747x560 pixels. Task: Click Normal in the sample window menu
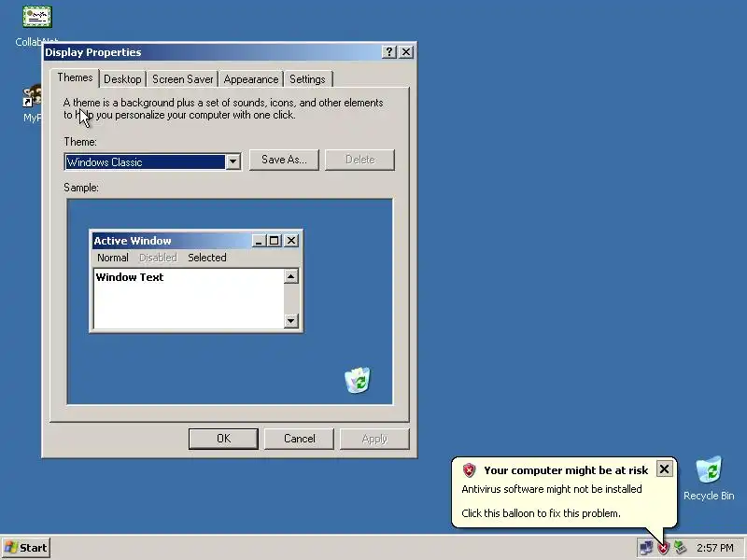[x=112, y=258]
